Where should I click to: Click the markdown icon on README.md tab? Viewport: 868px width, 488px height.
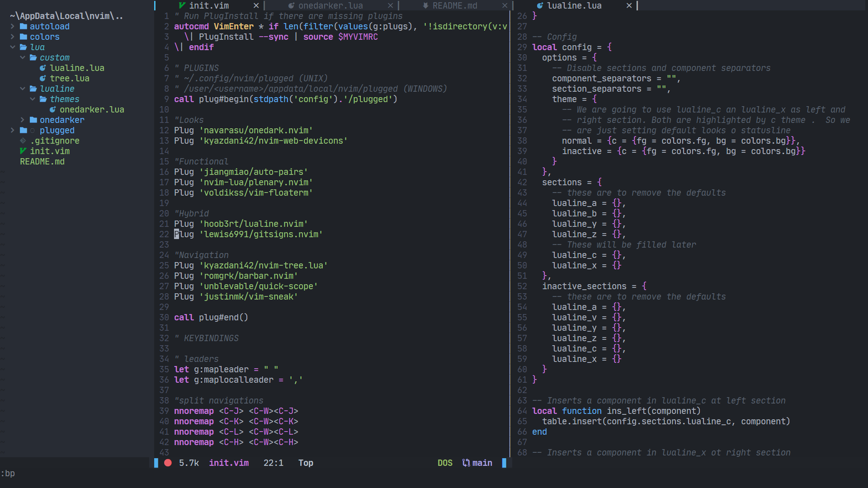point(425,5)
